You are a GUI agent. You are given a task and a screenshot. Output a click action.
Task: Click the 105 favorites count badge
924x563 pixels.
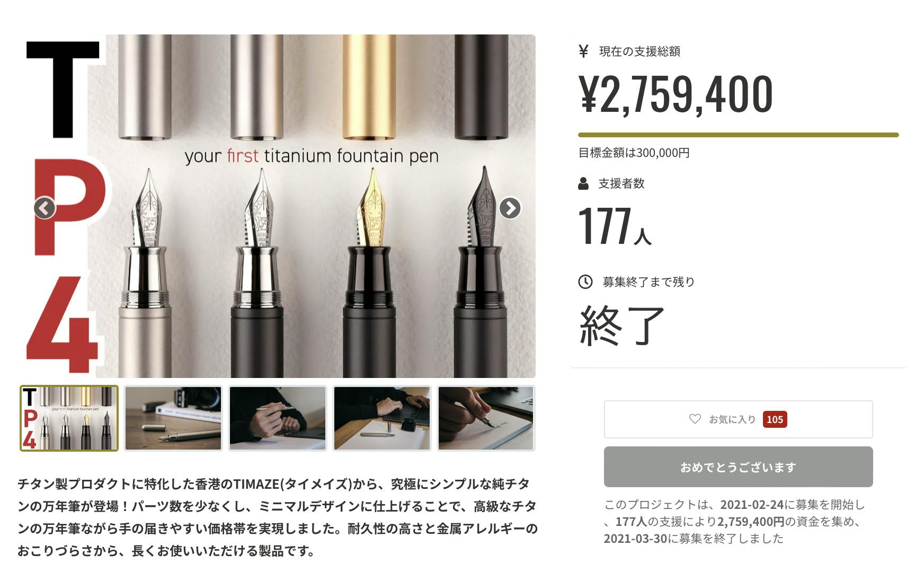tap(775, 419)
